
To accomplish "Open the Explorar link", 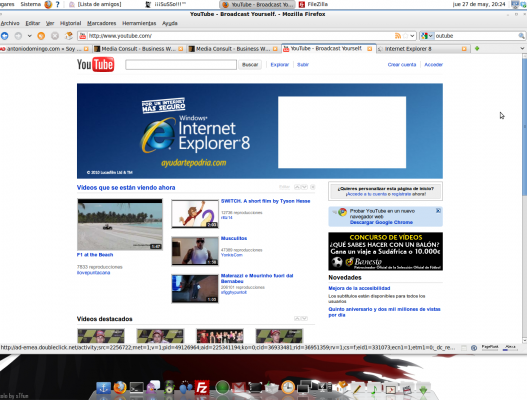I will (x=280, y=65).
